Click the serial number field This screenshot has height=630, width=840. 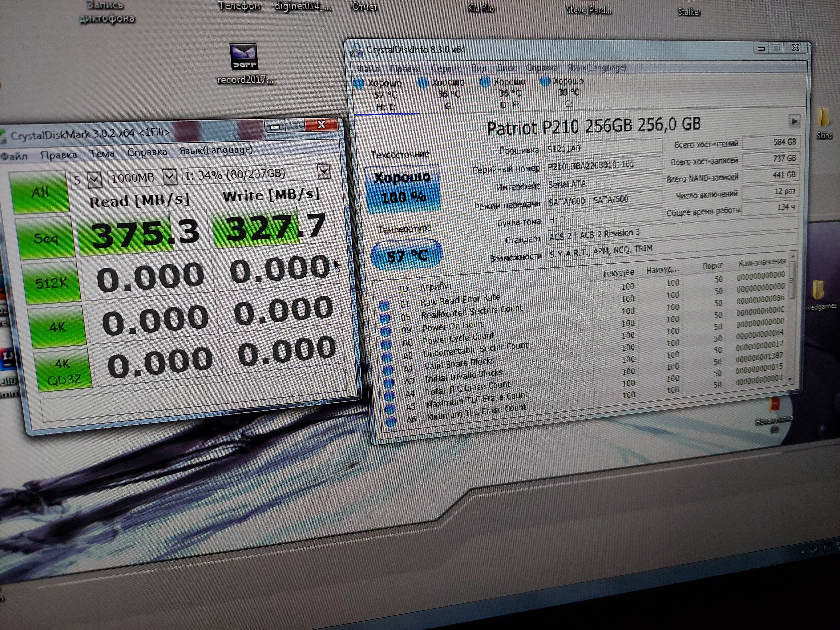click(x=603, y=165)
